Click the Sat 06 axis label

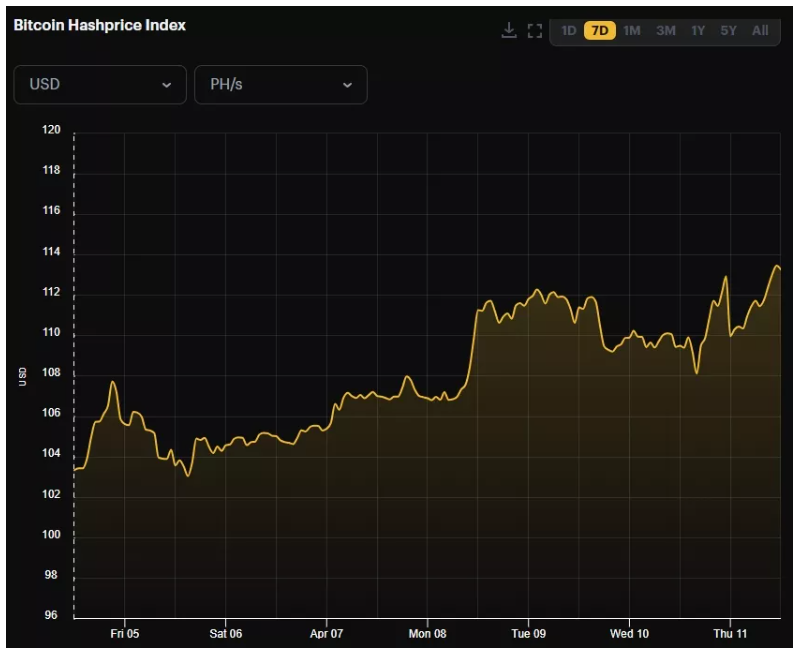click(x=225, y=634)
